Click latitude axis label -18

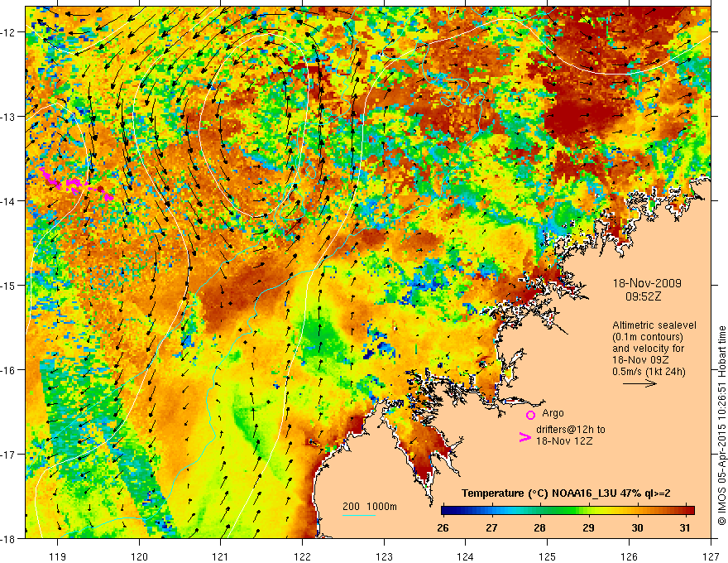8,538
